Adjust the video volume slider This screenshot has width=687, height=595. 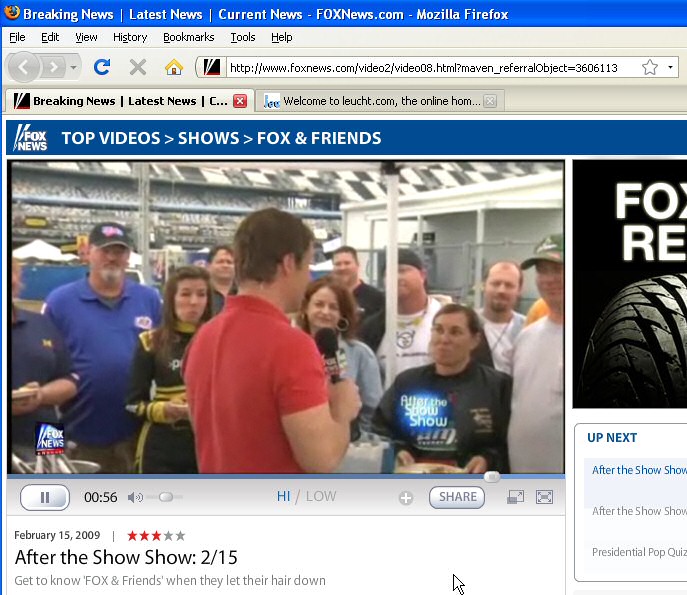[165, 497]
